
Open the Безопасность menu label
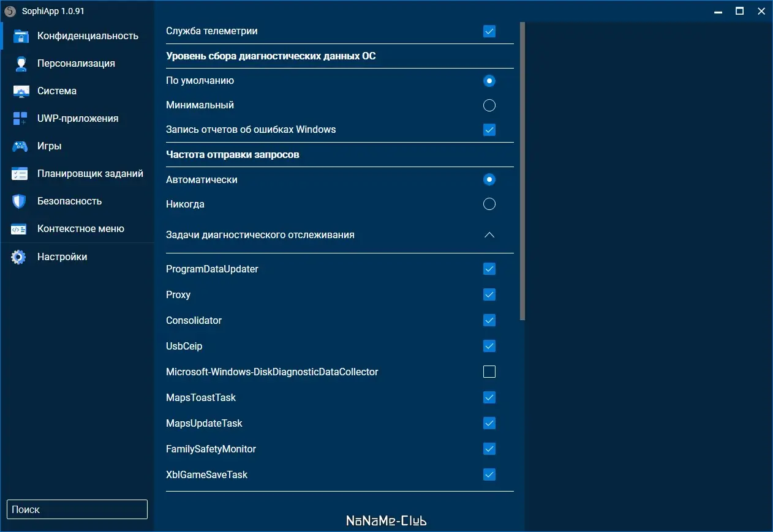(x=69, y=201)
